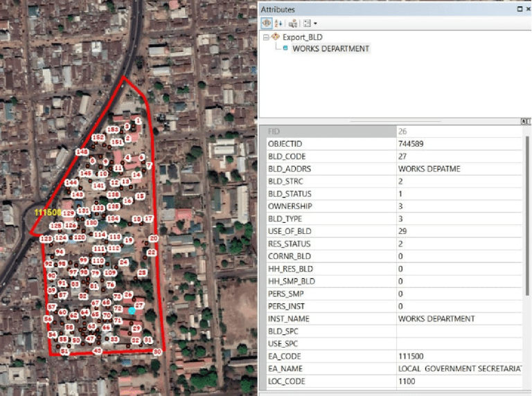Click the empty USE_SPC value cell
The image size is (532, 396).
(x=459, y=344)
